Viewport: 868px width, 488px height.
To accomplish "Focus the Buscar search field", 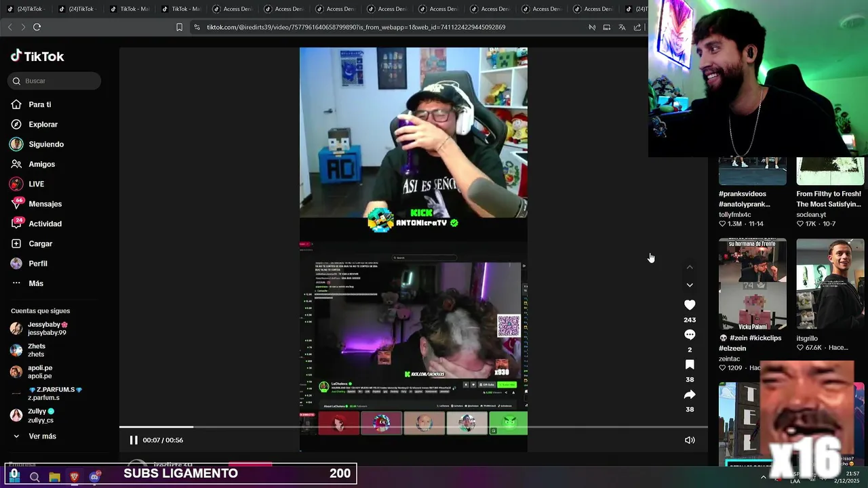I will click(x=54, y=81).
